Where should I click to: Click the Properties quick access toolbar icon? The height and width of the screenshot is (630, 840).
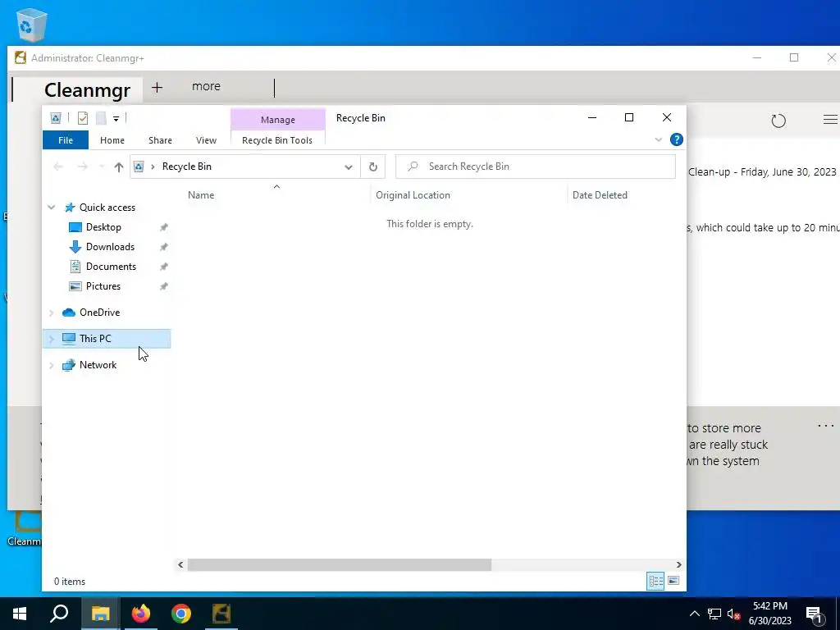(83, 118)
